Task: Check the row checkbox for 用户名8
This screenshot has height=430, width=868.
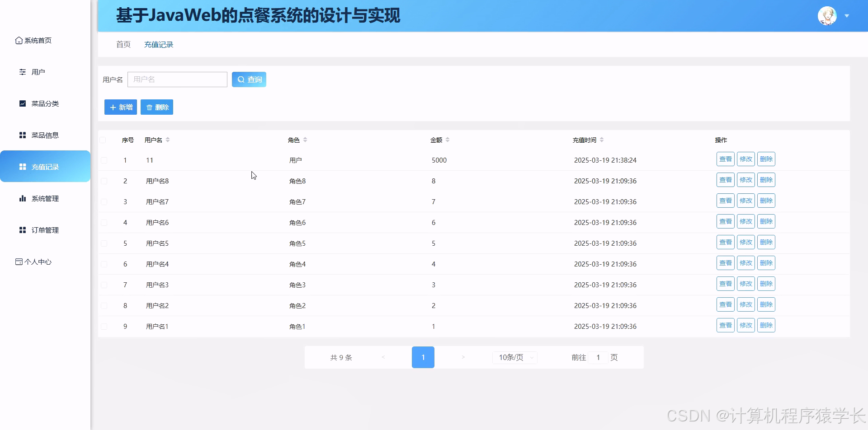Action: coord(104,181)
